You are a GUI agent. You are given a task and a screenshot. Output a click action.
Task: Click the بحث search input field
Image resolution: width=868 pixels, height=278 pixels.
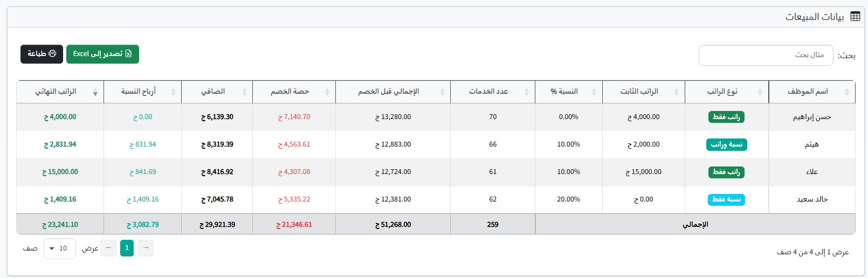766,55
